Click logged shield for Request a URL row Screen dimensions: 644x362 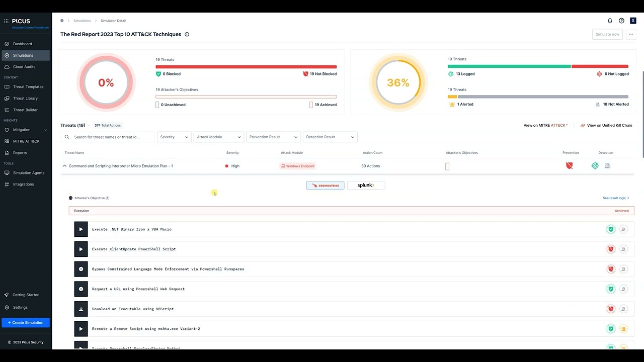611,289
